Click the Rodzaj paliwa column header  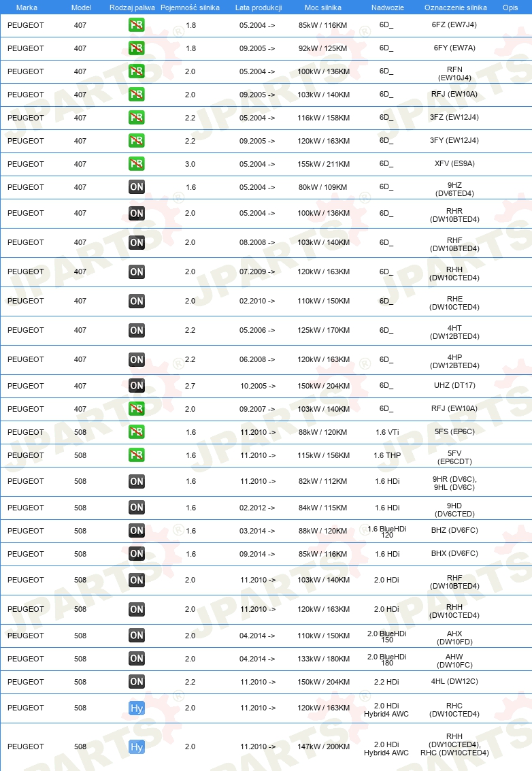point(132,7)
